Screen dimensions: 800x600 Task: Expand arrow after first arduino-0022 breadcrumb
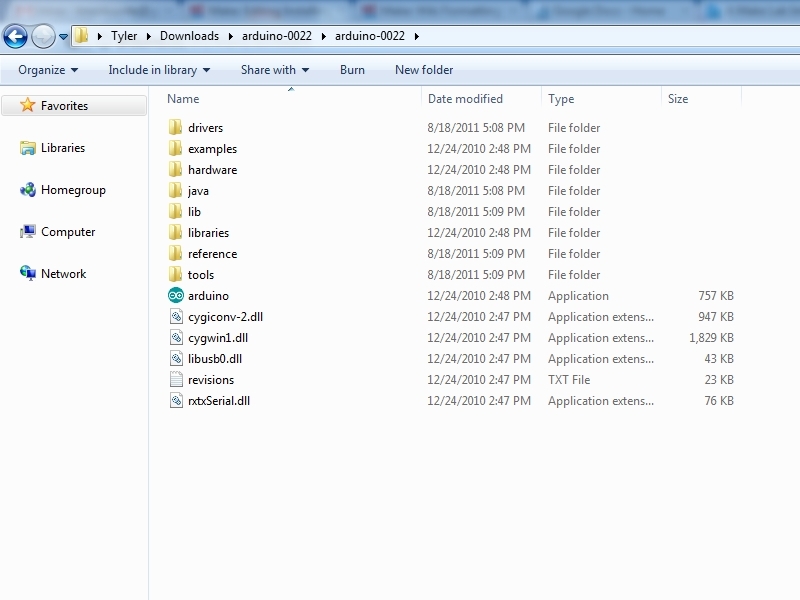(323, 36)
